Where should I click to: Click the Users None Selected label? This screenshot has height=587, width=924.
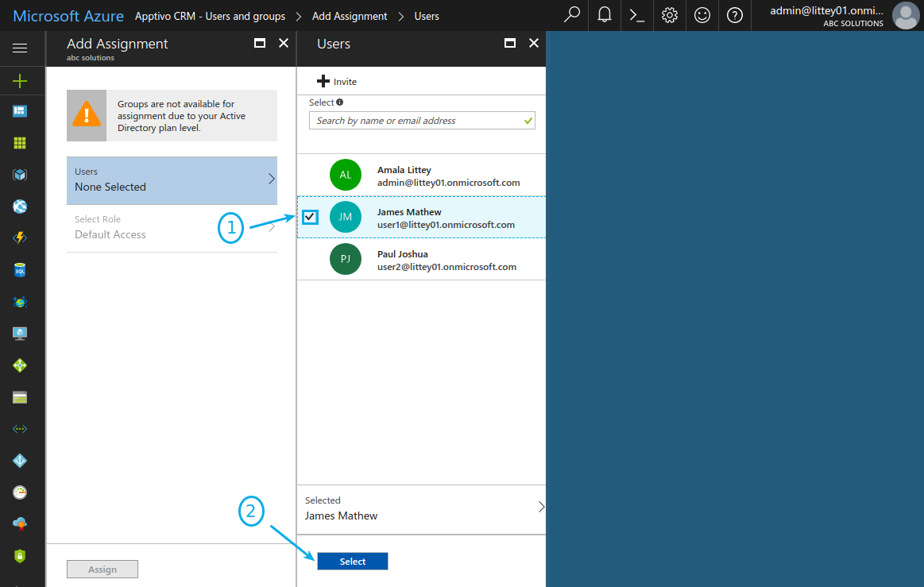[x=110, y=187]
